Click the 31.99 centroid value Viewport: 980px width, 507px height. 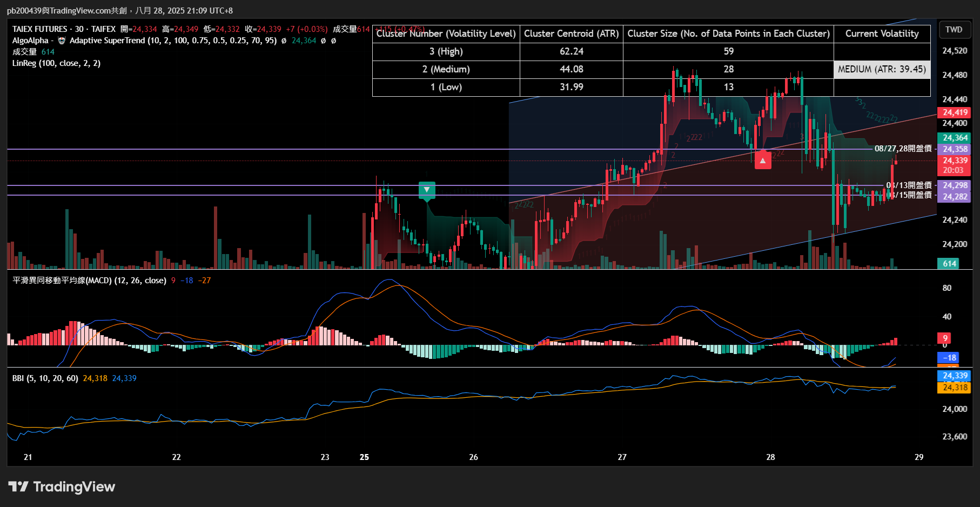[x=572, y=87]
